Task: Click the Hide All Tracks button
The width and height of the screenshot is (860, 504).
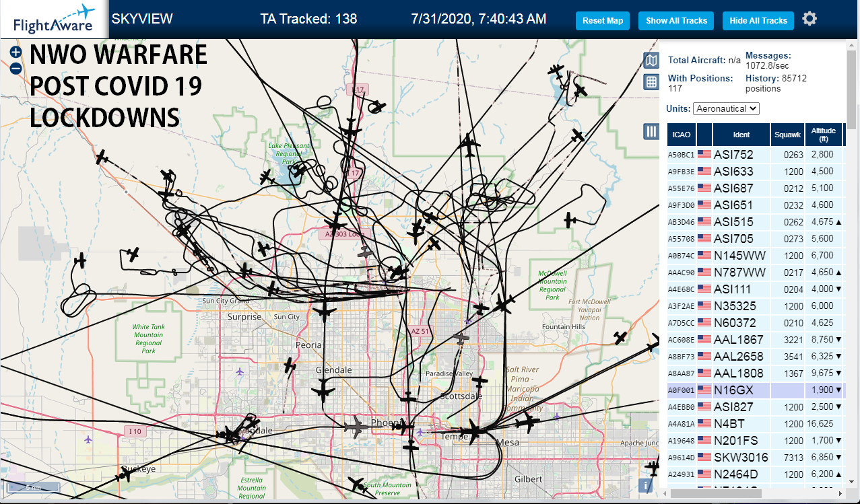Action: [758, 20]
